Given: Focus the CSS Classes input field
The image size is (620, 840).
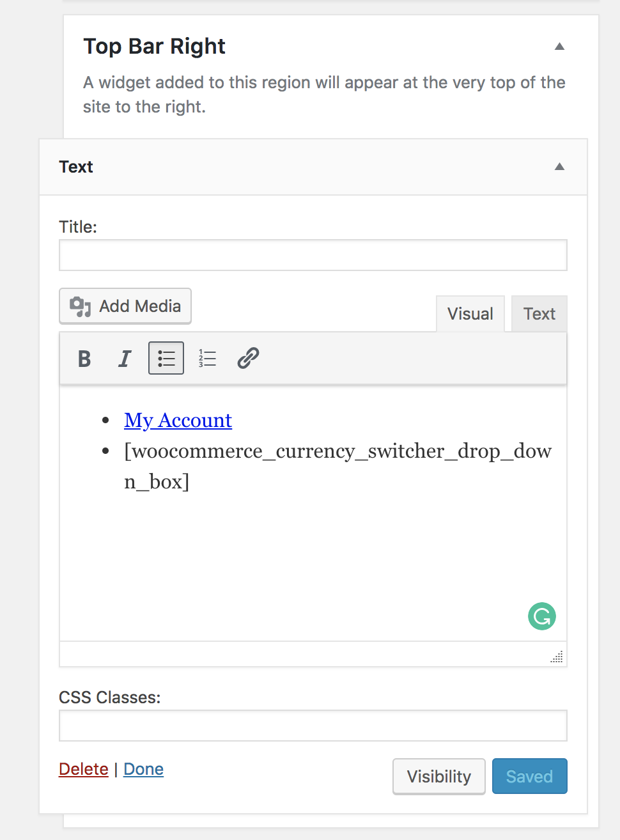Looking at the screenshot, I should click(313, 726).
